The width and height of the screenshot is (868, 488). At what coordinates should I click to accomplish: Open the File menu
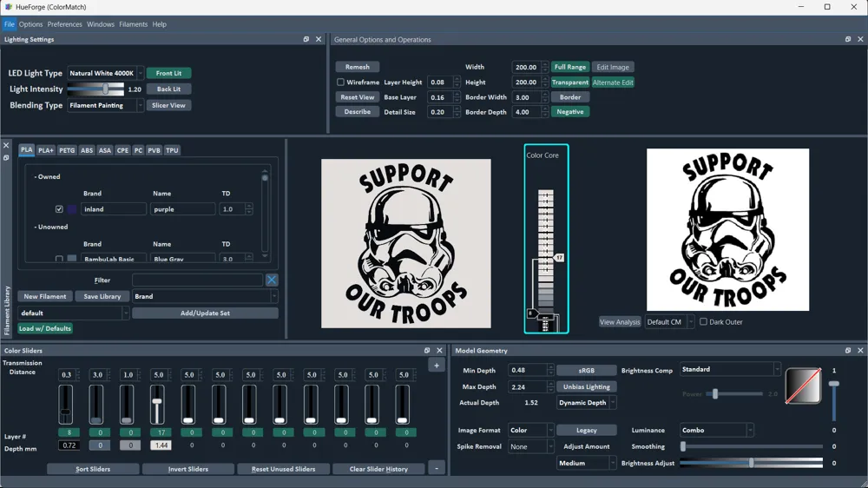click(x=10, y=24)
